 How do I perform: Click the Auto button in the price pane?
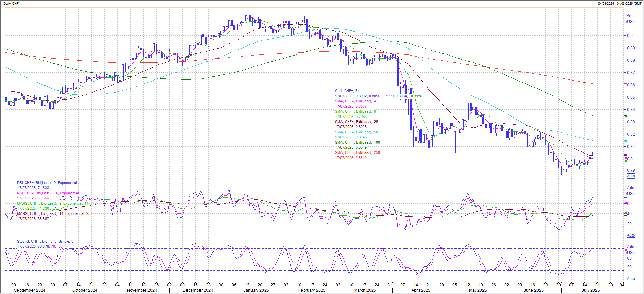(x=631, y=176)
